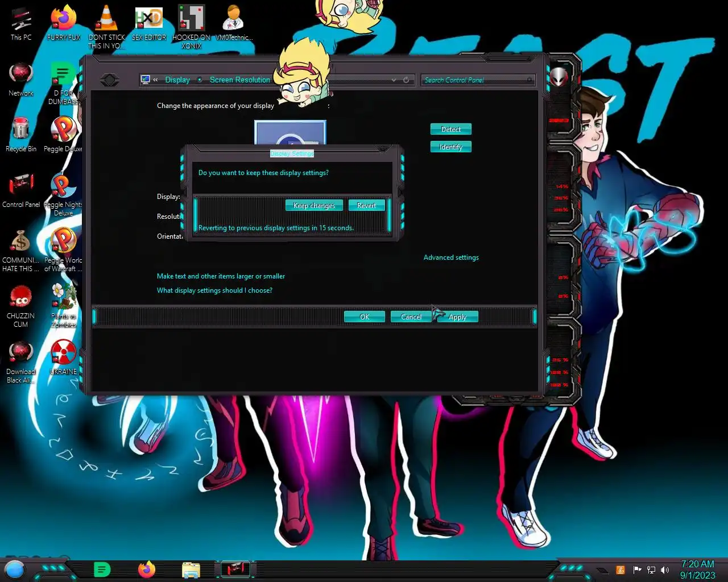
Task: Expand the address bar history dropdown
Action: (x=394, y=80)
